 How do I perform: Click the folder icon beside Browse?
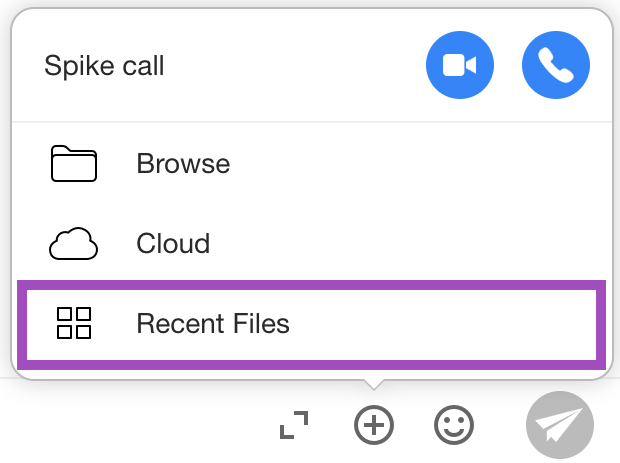click(x=74, y=163)
